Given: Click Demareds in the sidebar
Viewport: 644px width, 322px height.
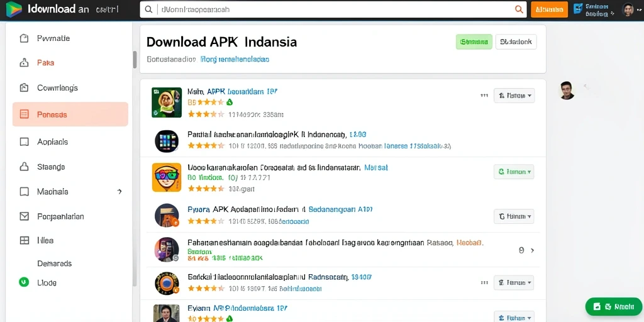Looking at the screenshot, I should coord(54,264).
